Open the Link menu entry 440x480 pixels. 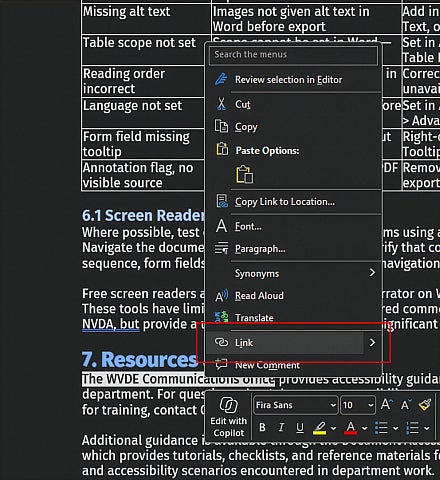(x=285, y=342)
